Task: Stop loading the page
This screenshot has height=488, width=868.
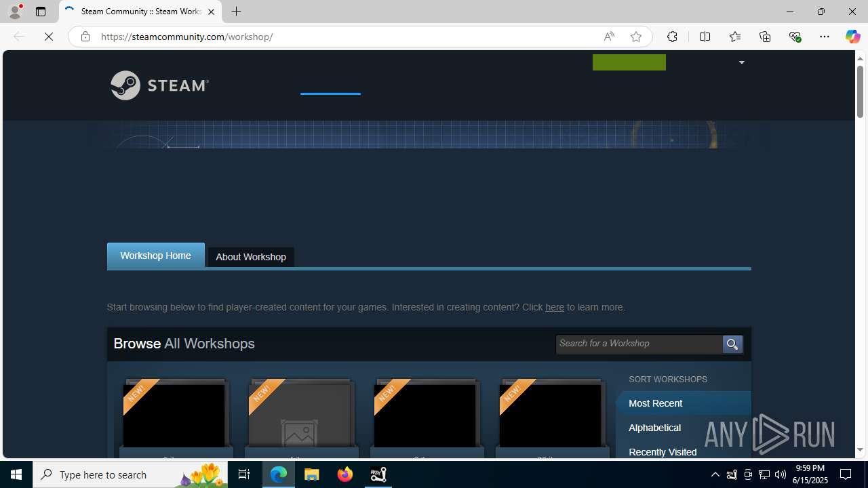Action: 49,37
